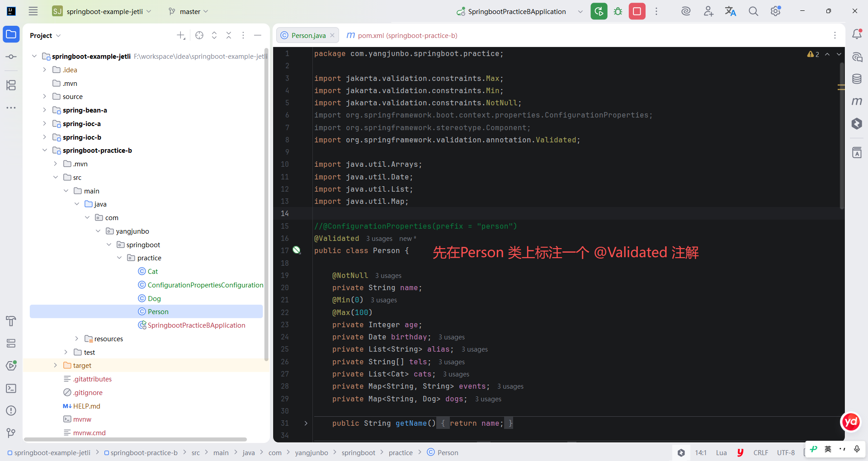The image size is (868, 461).
Task: Open editor tabs options menu
Action: pyautogui.click(x=835, y=35)
